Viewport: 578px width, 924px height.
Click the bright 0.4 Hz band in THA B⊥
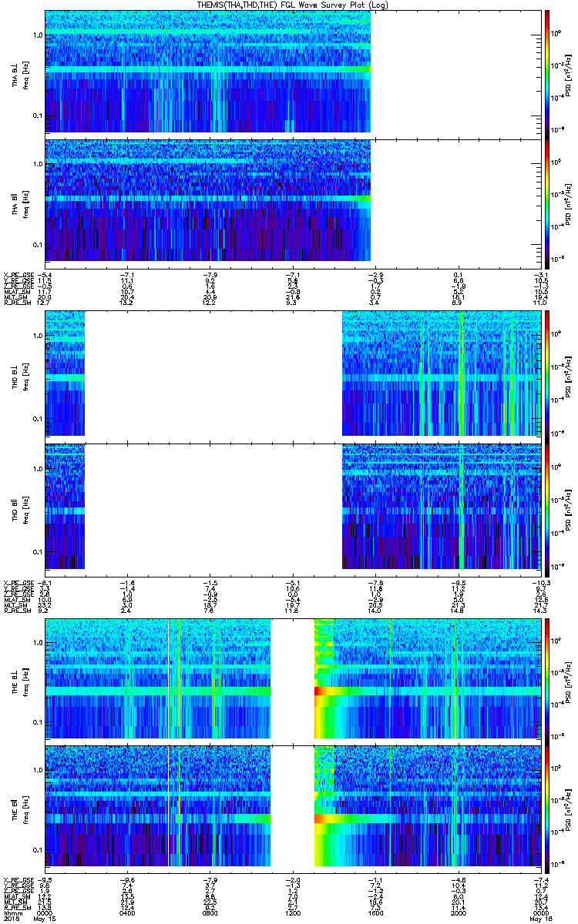coord(208,69)
